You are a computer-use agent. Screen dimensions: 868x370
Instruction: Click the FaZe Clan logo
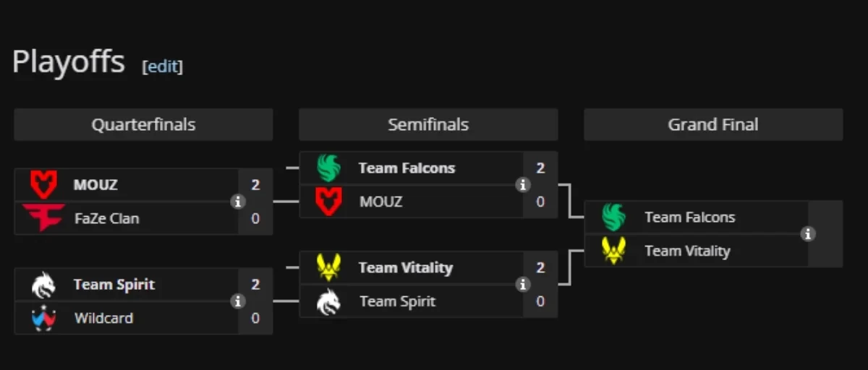(x=43, y=218)
